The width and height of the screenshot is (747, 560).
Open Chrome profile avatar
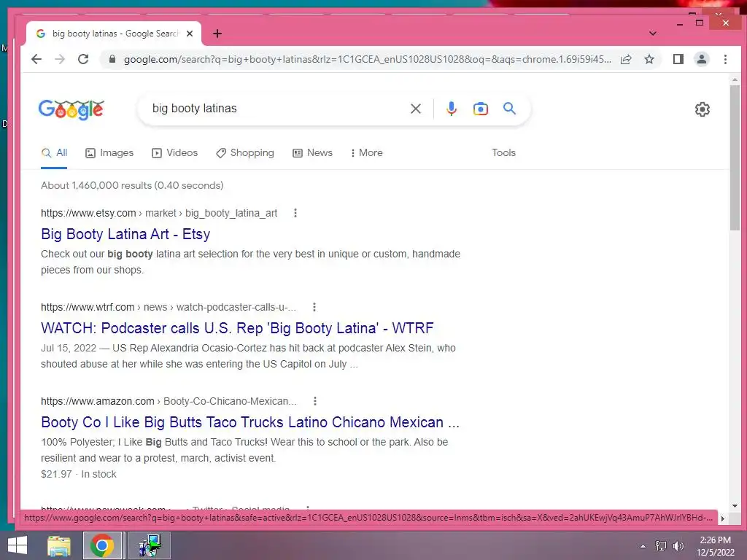[x=702, y=59]
